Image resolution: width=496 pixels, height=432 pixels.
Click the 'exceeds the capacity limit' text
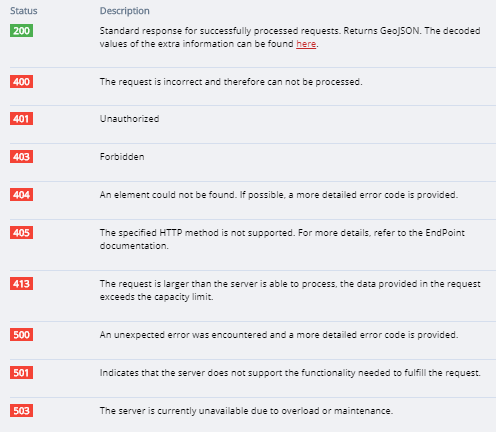coord(156,297)
